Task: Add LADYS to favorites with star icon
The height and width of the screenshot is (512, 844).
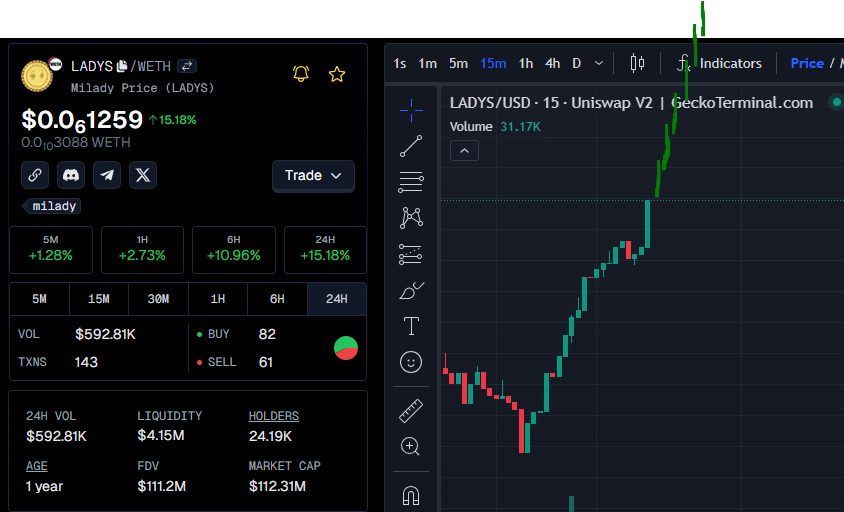Action: click(x=337, y=74)
